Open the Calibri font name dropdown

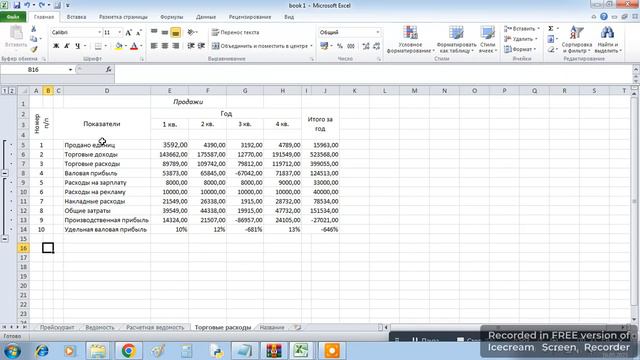click(99, 32)
